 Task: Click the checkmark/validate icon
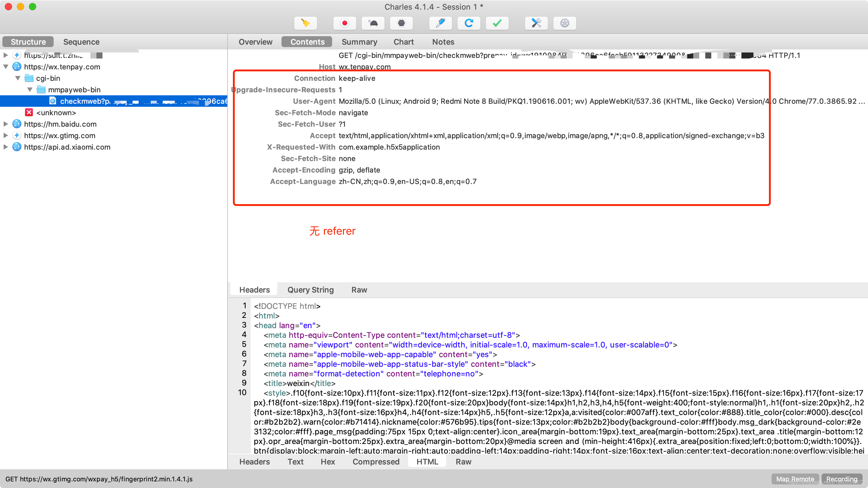pyautogui.click(x=497, y=23)
